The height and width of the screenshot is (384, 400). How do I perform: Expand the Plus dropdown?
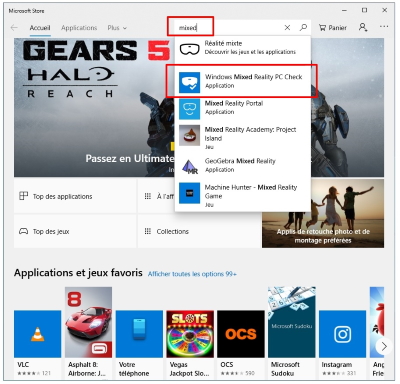[117, 28]
